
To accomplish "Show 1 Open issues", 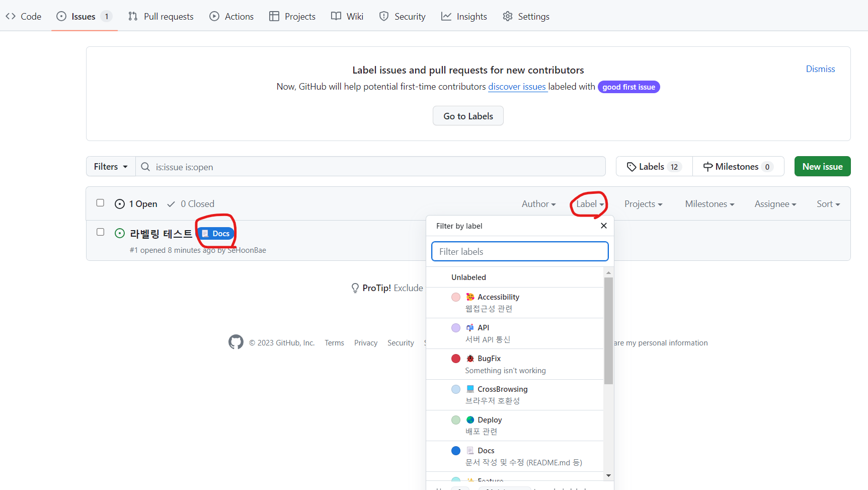I will click(x=136, y=203).
